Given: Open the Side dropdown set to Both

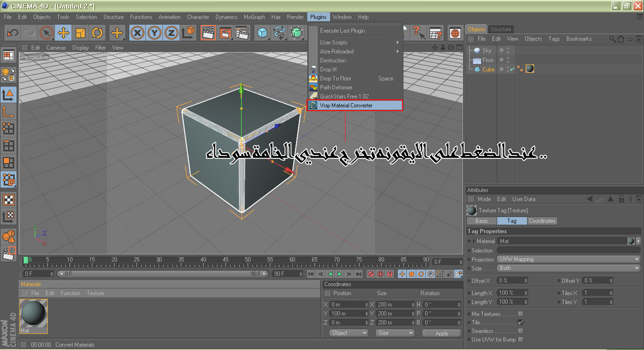Looking at the screenshot, I should pyautogui.click(x=569, y=268).
